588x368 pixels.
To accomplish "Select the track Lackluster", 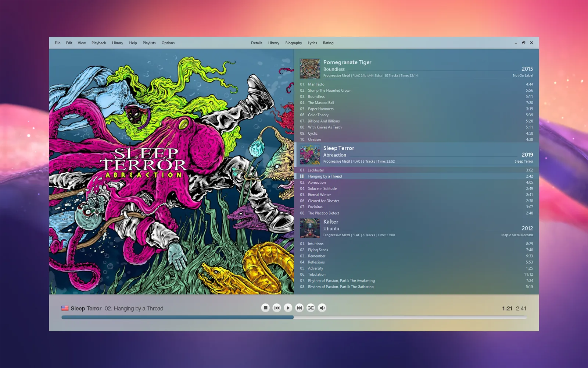I will [416, 170].
